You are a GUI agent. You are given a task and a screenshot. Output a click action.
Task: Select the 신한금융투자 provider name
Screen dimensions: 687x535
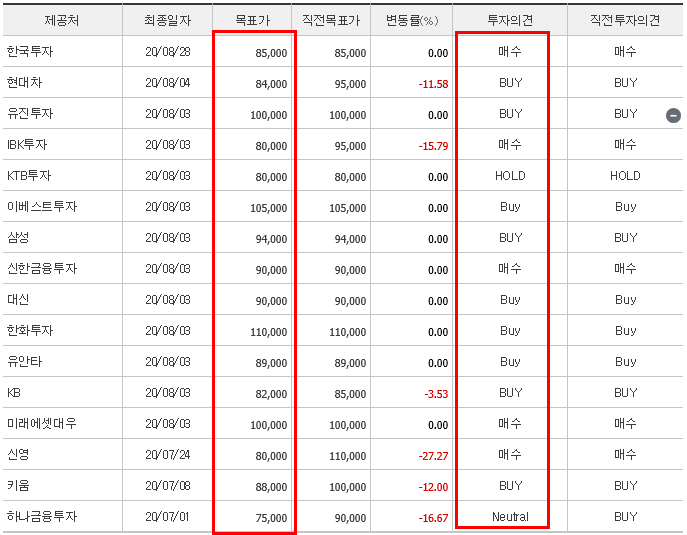42,269
